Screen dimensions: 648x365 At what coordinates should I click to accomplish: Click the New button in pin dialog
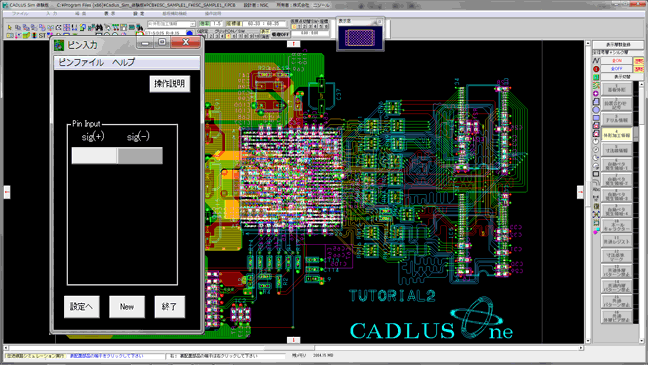tap(127, 307)
